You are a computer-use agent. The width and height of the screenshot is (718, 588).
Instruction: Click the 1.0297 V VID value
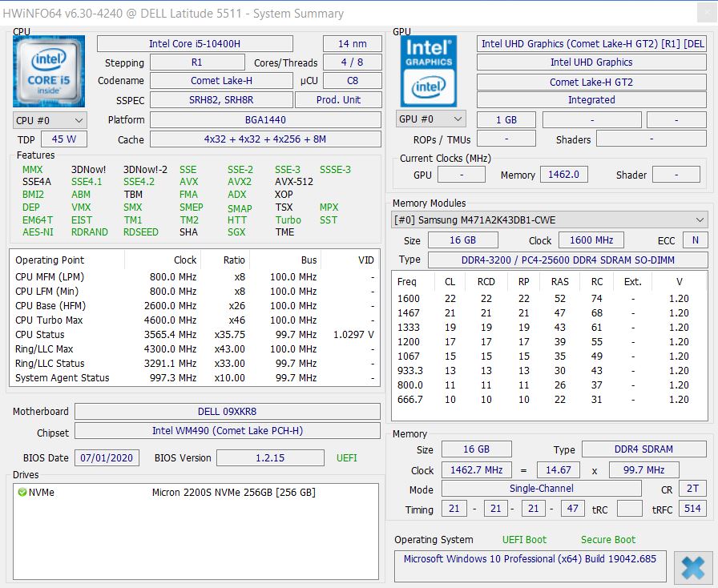(353, 335)
